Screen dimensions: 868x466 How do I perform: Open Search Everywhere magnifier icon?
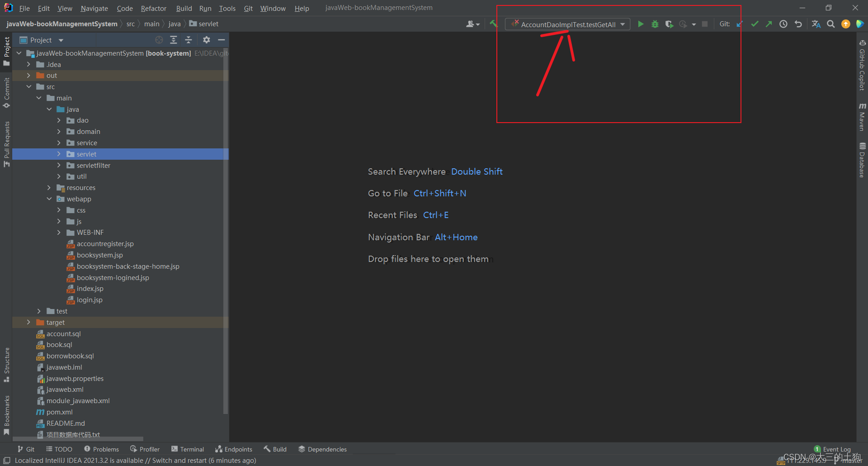point(831,24)
